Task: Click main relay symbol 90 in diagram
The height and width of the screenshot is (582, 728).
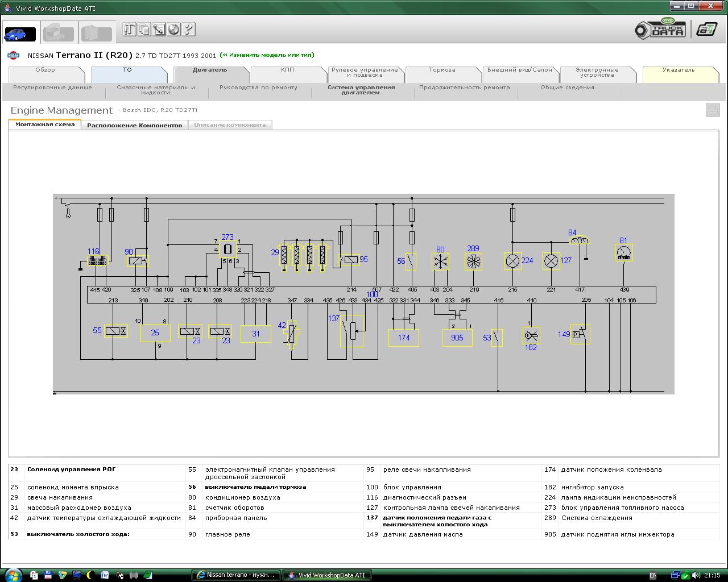Action: click(137, 261)
